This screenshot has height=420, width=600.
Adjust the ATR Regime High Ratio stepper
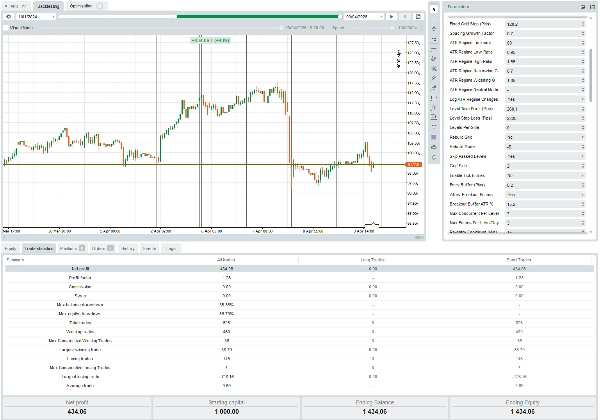pos(583,62)
